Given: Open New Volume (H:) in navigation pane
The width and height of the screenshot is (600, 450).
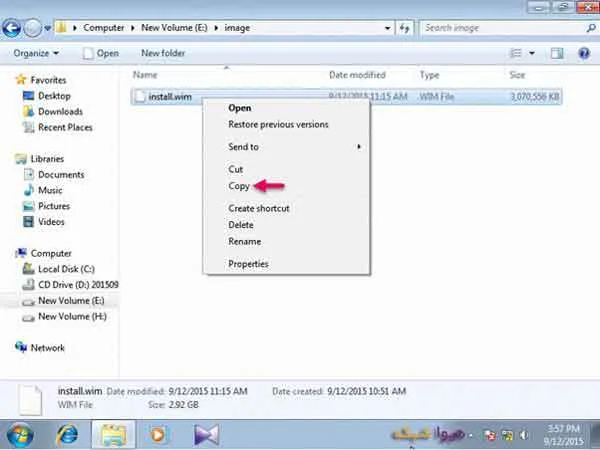Looking at the screenshot, I should point(72,316).
